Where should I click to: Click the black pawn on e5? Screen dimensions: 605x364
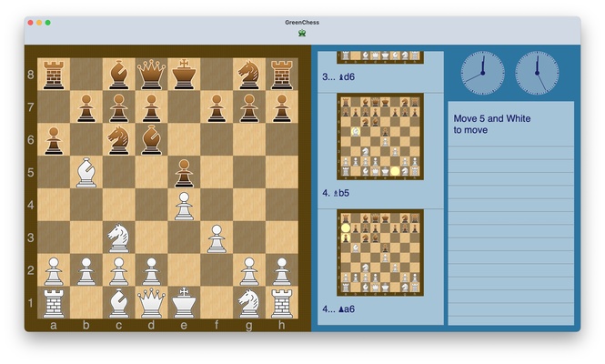pos(184,173)
